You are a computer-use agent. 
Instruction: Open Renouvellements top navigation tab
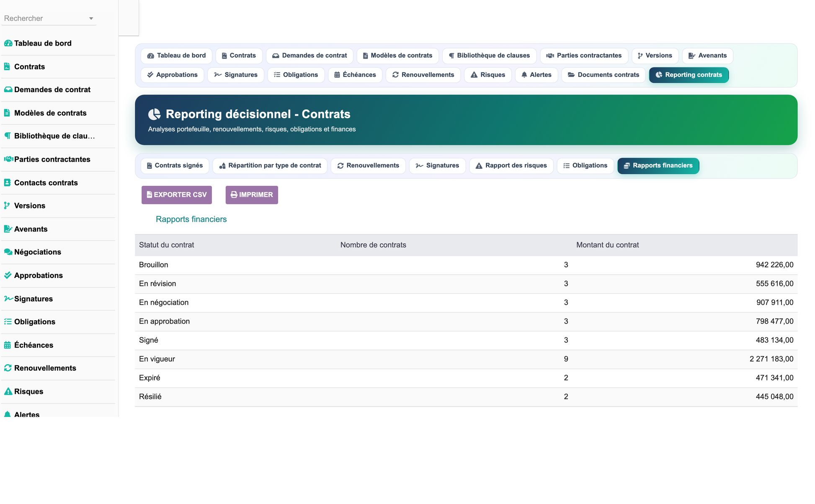pyautogui.click(x=423, y=75)
